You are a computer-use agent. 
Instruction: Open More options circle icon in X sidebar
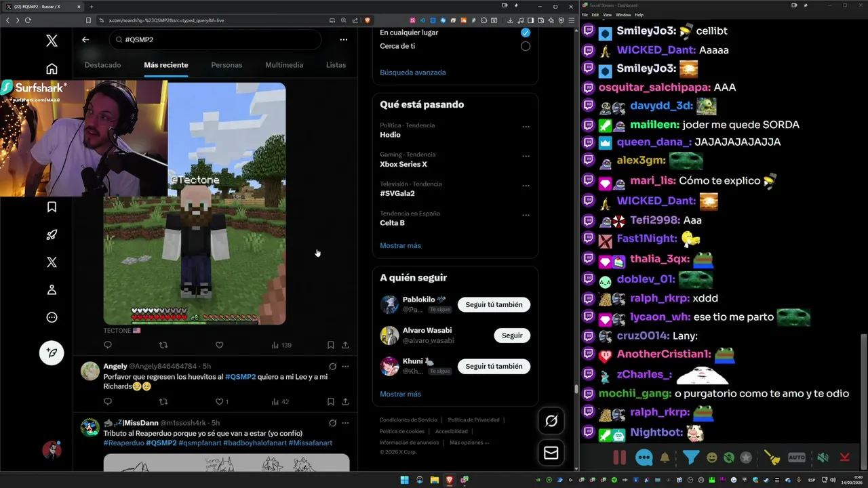pos(52,317)
